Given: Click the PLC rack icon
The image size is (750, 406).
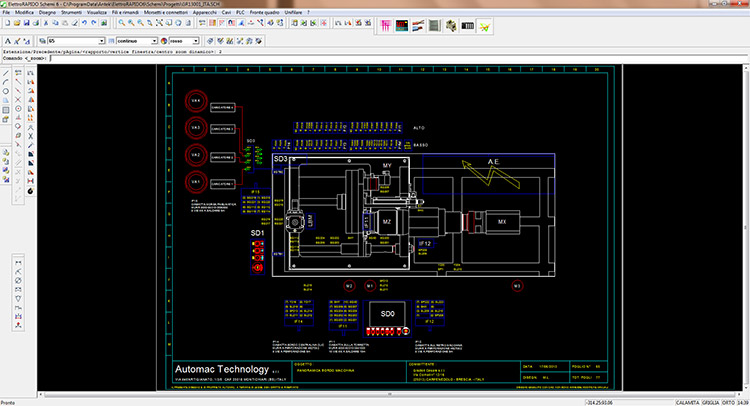Looking at the screenshot, I should click(468, 26).
